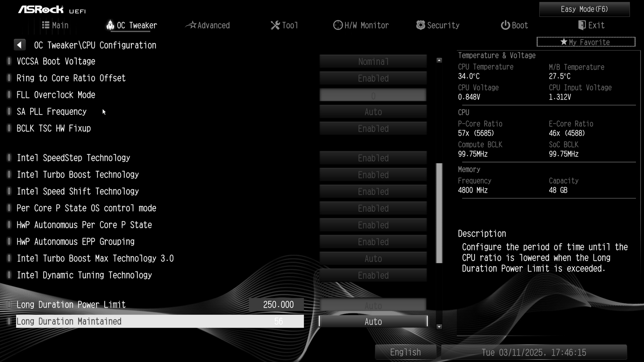The image size is (644, 362).
Task: Toggle Per Core P State OS control
Action: [373, 208]
